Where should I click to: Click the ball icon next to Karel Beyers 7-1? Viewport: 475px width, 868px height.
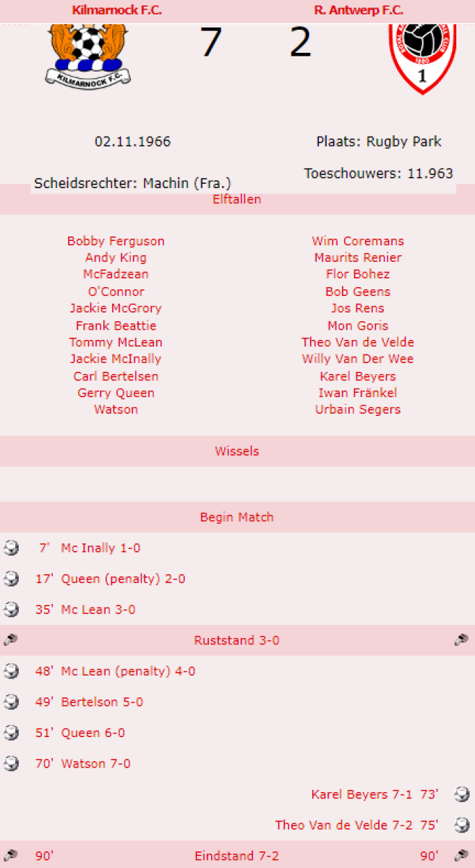(462, 794)
